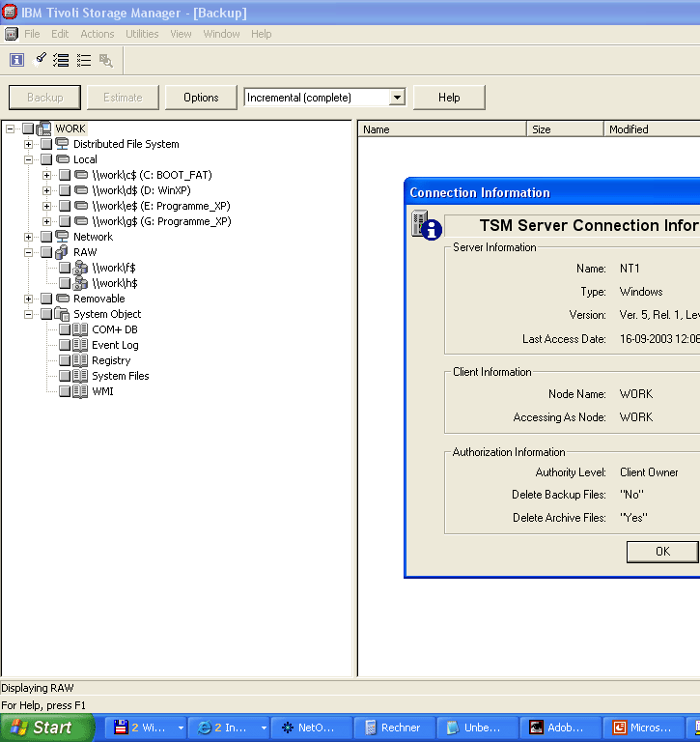Click the Network node icon

click(62, 236)
